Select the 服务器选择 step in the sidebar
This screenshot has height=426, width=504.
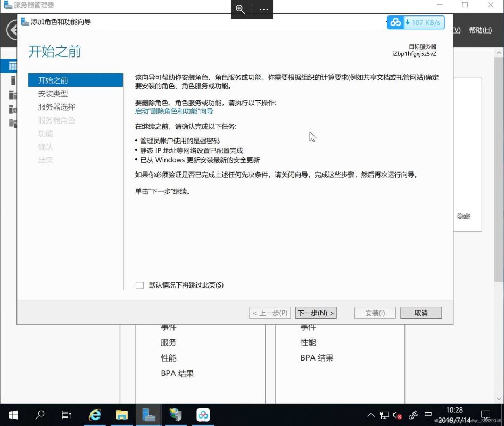click(57, 107)
